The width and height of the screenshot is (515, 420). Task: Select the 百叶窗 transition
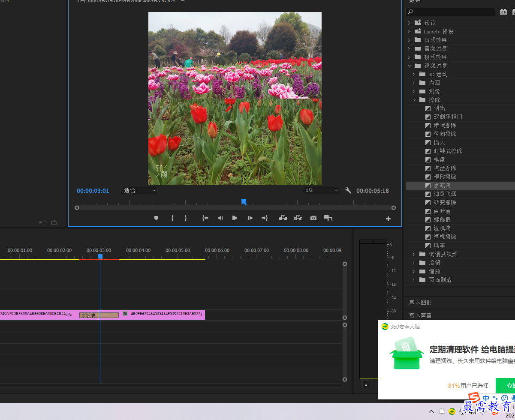[442, 211]
